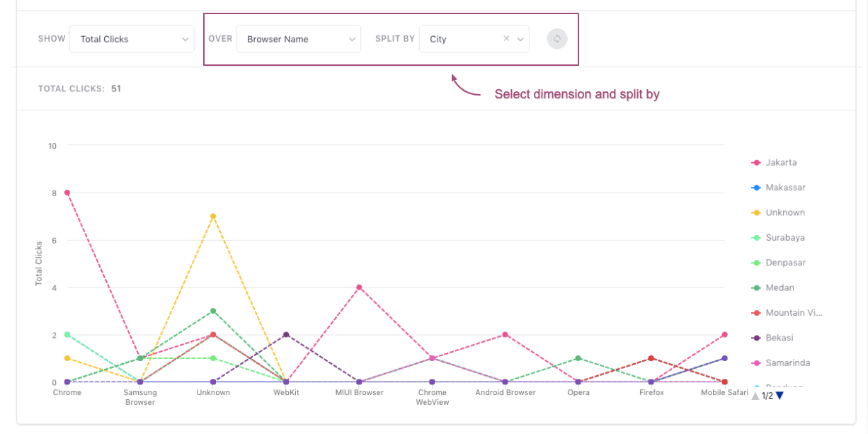Click the Opera axis label
This screenshot has height=434, width=868.
(578, 392)
